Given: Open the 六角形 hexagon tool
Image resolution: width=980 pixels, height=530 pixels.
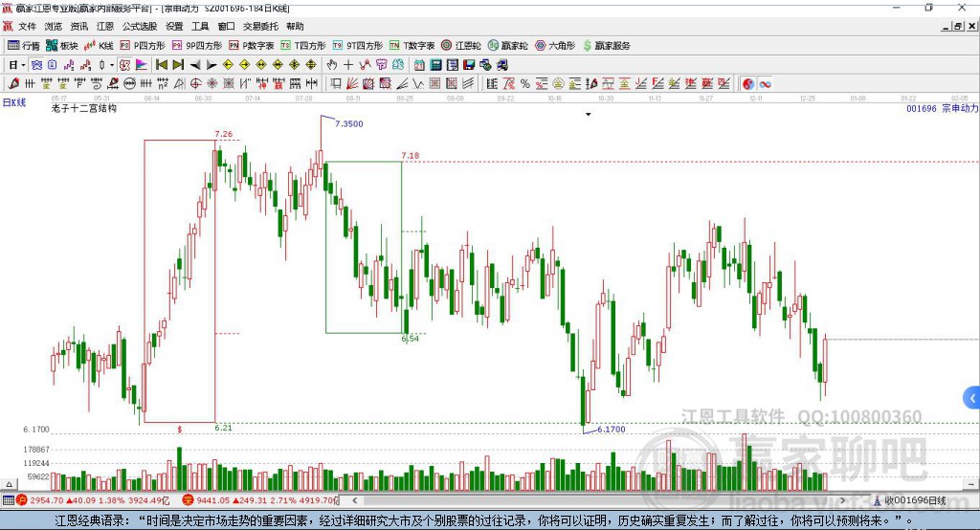Looking at the screenshot, I should (x=555, y=46).
